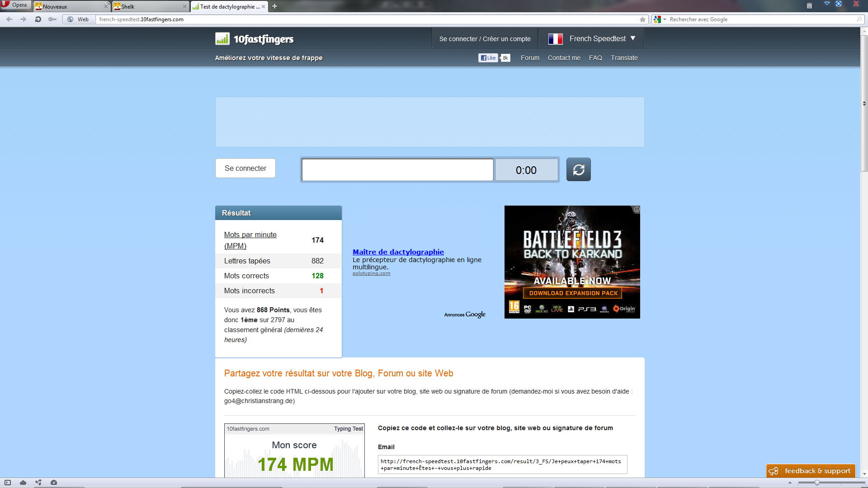Switch to the Shelk tab
This screenshot has height=488, width=868.
tap(150, 6)
